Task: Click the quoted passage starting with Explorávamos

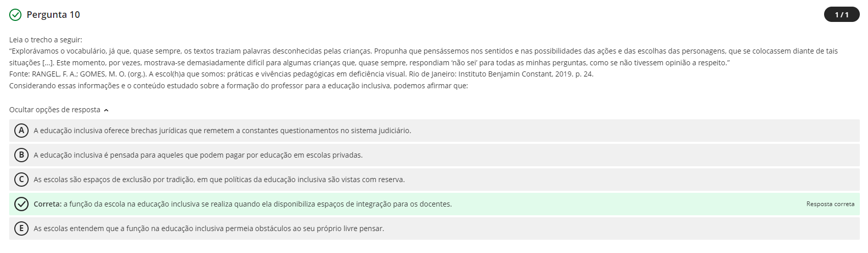Action: point(424,57)
